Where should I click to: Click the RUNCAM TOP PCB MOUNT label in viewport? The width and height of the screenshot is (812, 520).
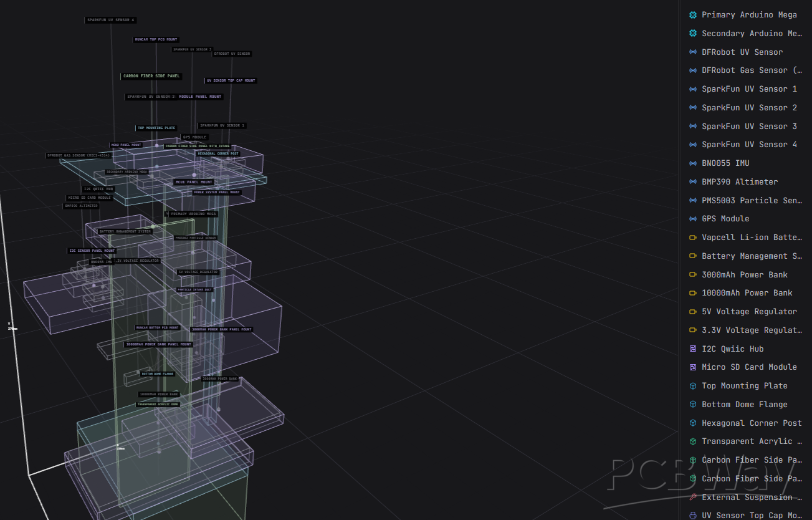pyautogui.click(x=156, y=39)
